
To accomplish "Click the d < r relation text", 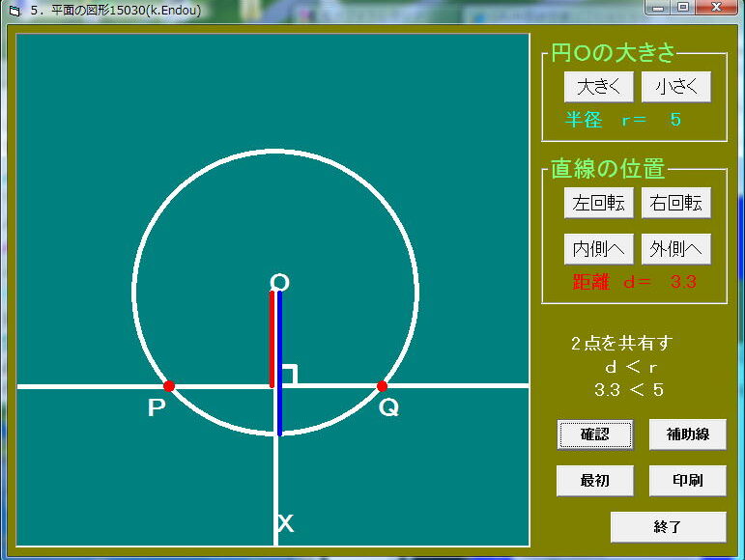I will (631, 367).
